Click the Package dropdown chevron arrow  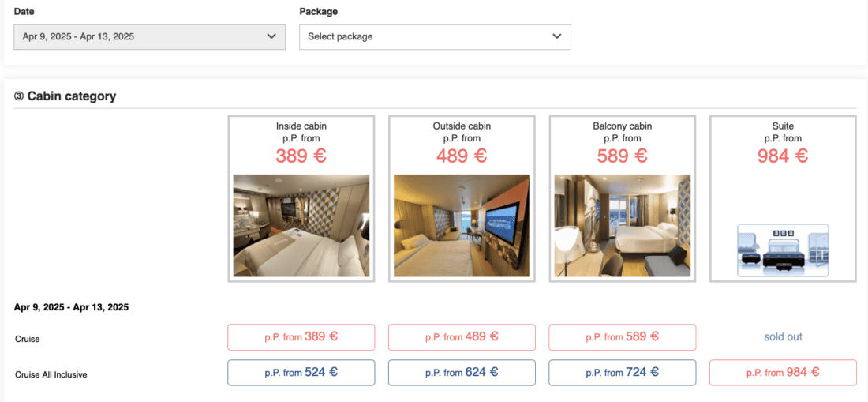557,36
